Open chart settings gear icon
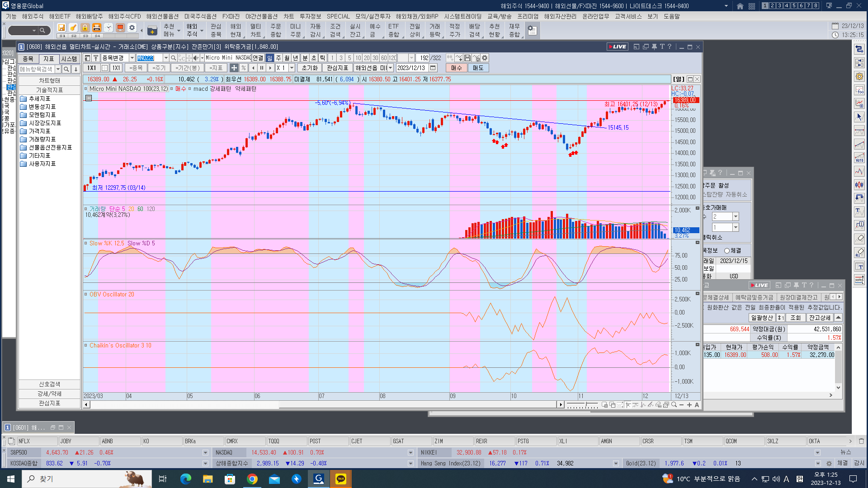The height and width of the screenshot is (488, 868). point(485,58)
